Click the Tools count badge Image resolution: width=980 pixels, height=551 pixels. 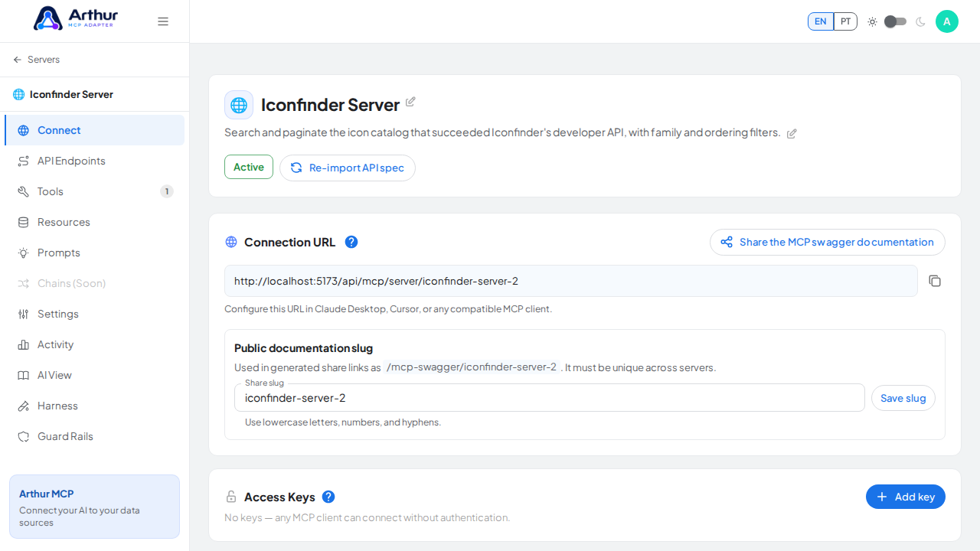(x=167, y=191)
